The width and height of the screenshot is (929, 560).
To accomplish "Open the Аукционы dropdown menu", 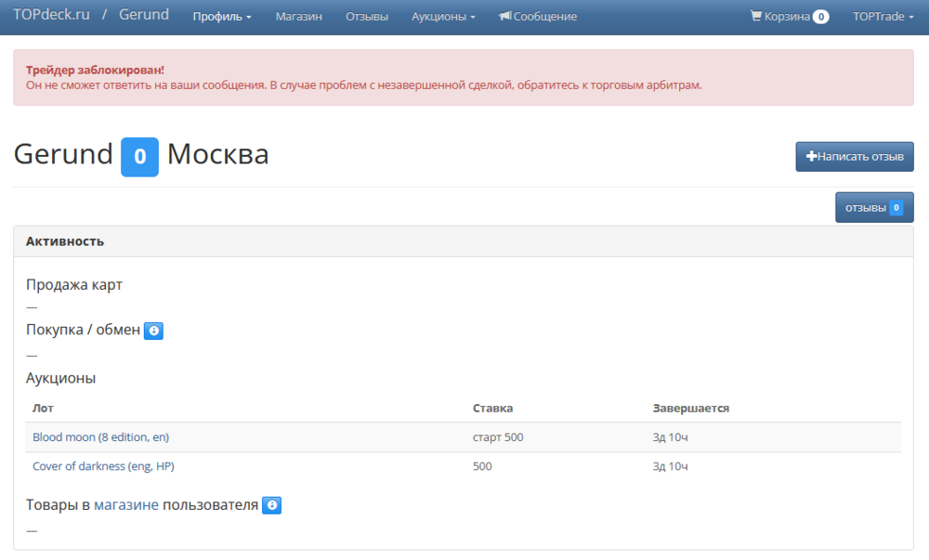I will tap(443, 17).
